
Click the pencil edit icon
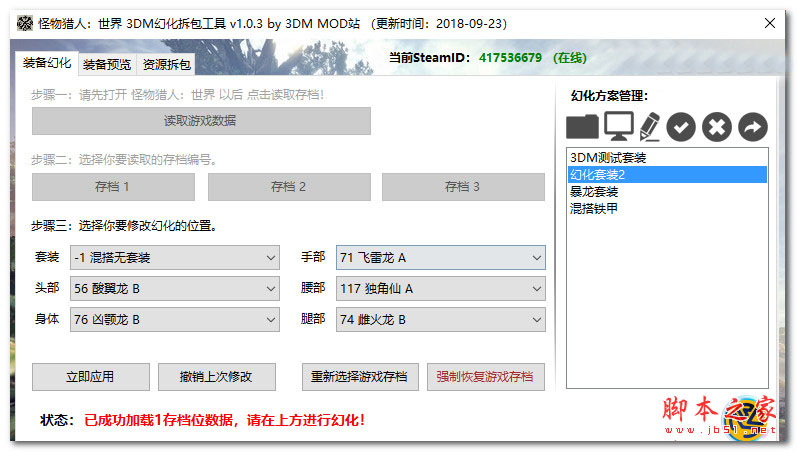pos(650,127)
